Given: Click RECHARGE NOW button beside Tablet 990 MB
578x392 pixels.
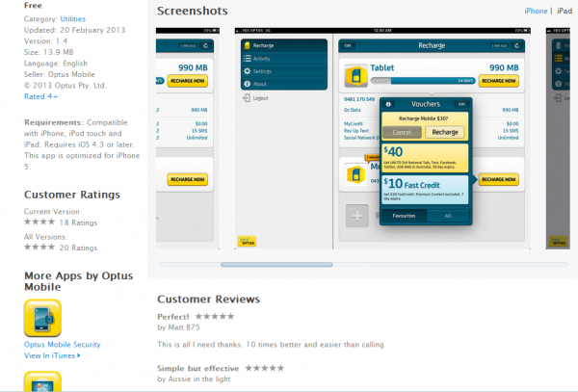Looking at the screenshot, I should coord(498,81).
